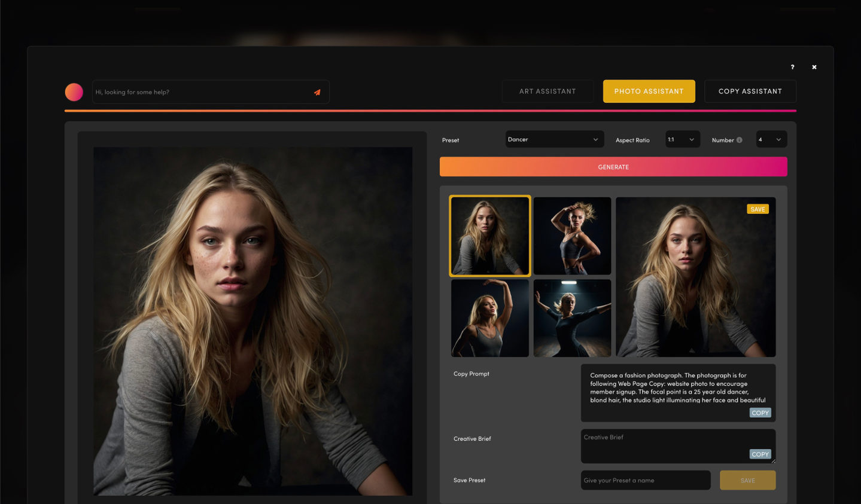Click the question mark help icon

[792, 67]
